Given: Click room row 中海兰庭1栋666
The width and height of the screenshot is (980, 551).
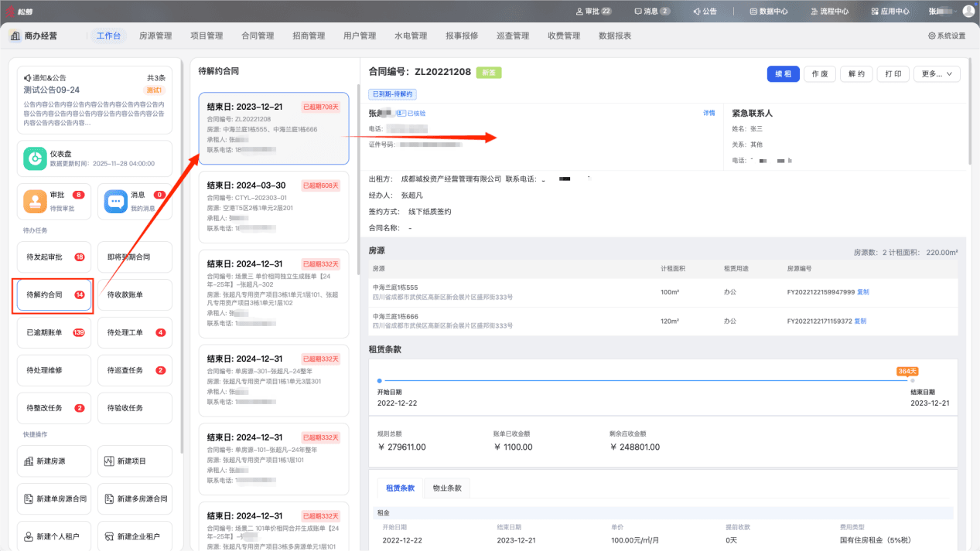Looking at the screenshot, I should click(x=663, y=321).
